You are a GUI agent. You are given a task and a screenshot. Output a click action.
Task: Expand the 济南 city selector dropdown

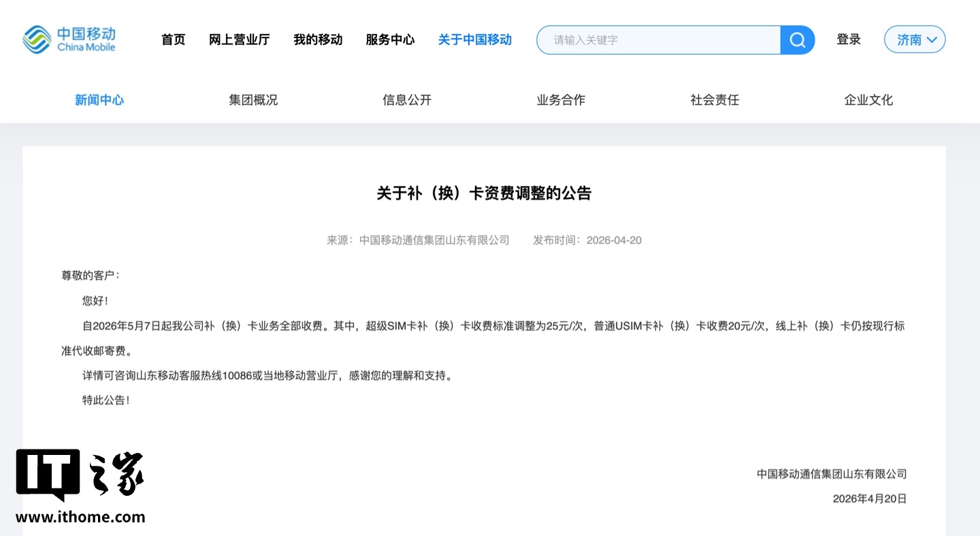click(x=915, y=40)
